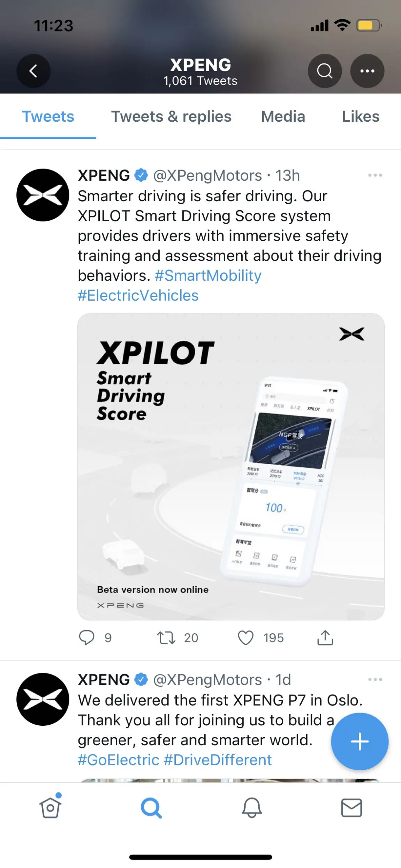Open the #ElectricVehicles hashtag
401x868 pixels.
pos(138,295)
